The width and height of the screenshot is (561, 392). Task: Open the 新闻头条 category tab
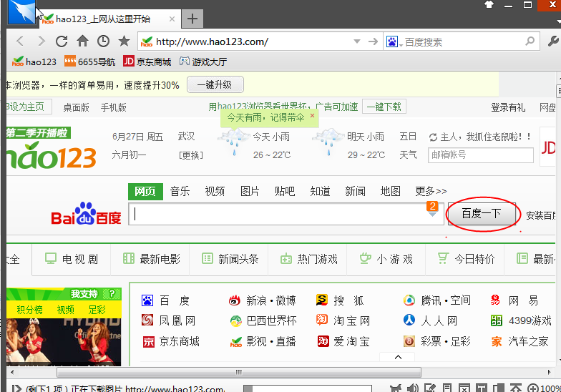click(x=229, y=259)
